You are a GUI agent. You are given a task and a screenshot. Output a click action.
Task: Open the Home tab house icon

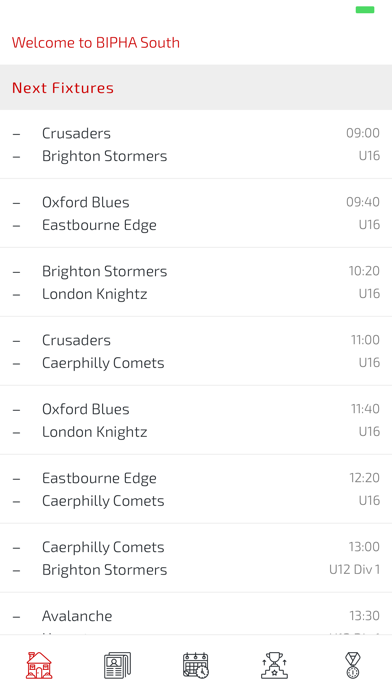coord(39,665)
